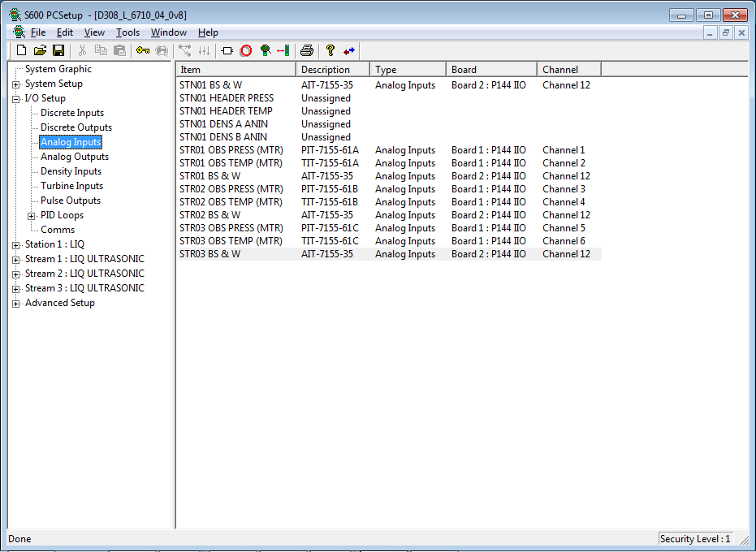Click the green and red device icon
This screenshot has height=552, width=756.
266,50
